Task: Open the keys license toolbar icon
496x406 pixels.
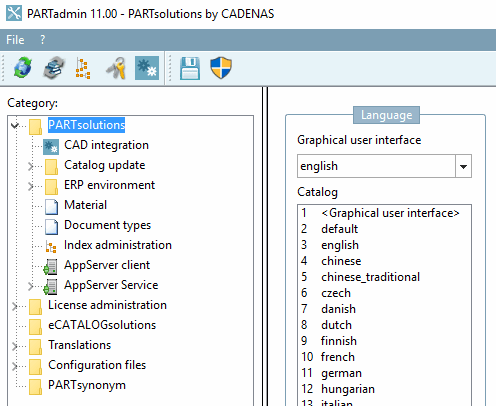Action: [116, 68]
